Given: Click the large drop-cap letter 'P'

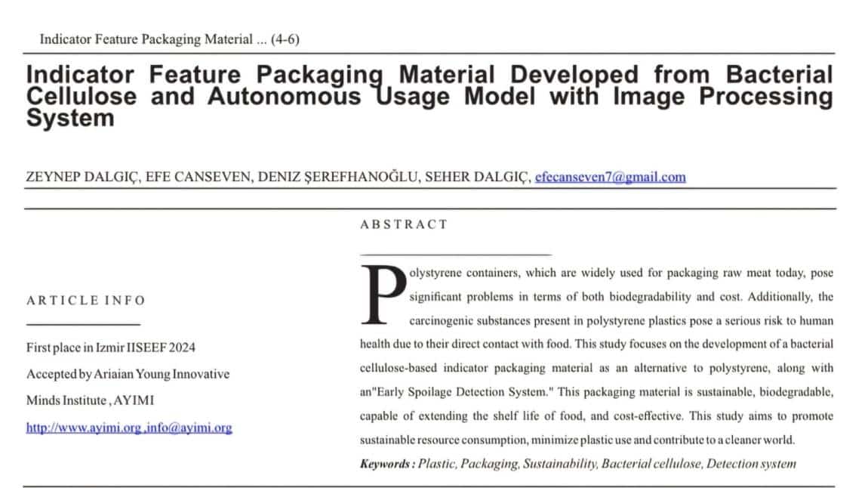Looking at the screenshot, I should (x=383, y=295).
